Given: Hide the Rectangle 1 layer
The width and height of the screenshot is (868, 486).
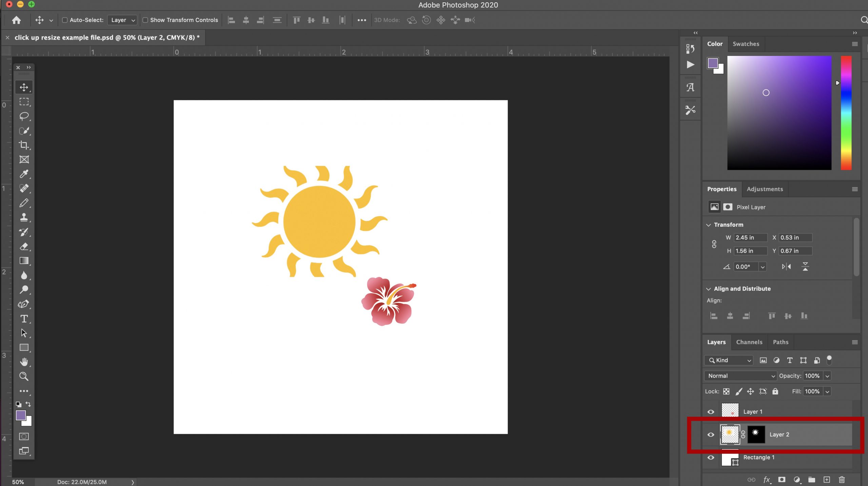Looking at the screenshot, I should coord(711,457).
